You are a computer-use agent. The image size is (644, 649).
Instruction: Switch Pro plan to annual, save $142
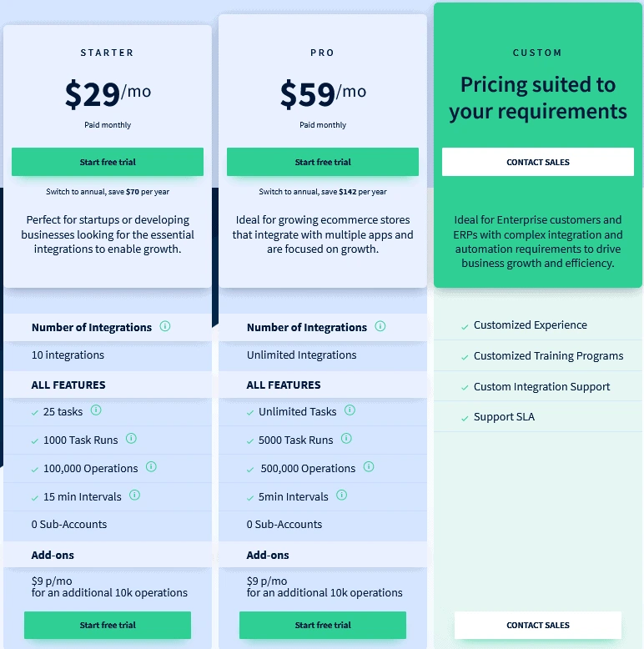323,192
